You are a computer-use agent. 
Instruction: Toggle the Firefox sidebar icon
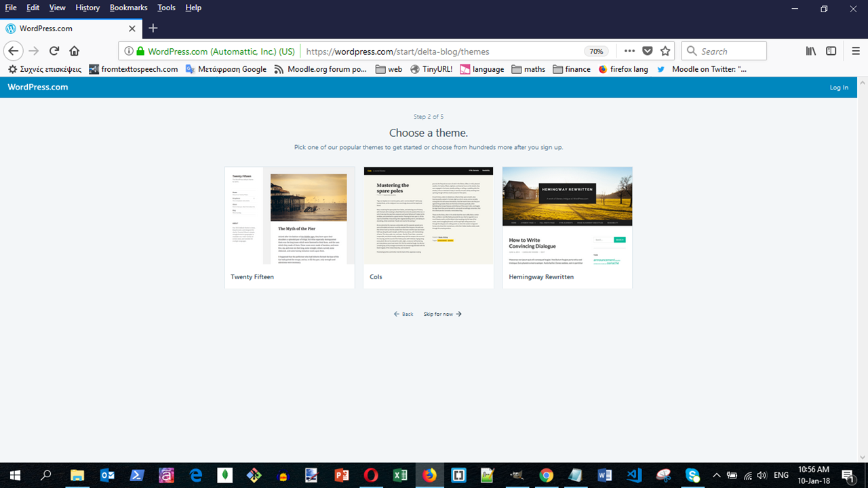(831, 51)
